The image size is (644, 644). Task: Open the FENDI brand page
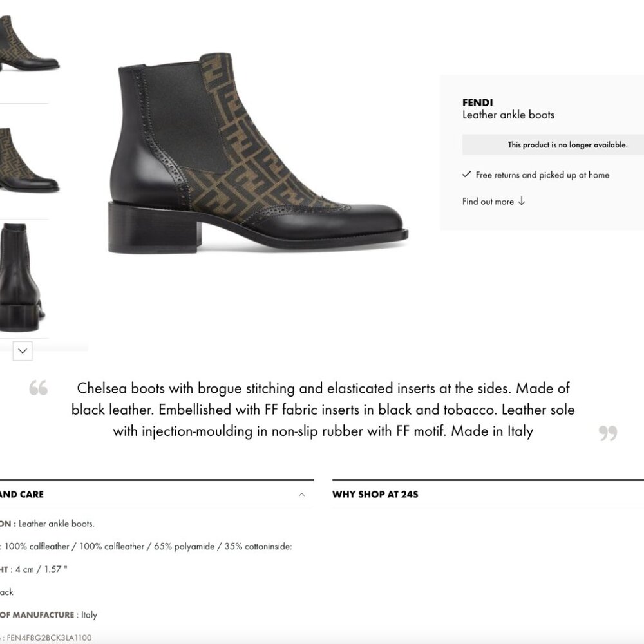(x=477, y=102)
